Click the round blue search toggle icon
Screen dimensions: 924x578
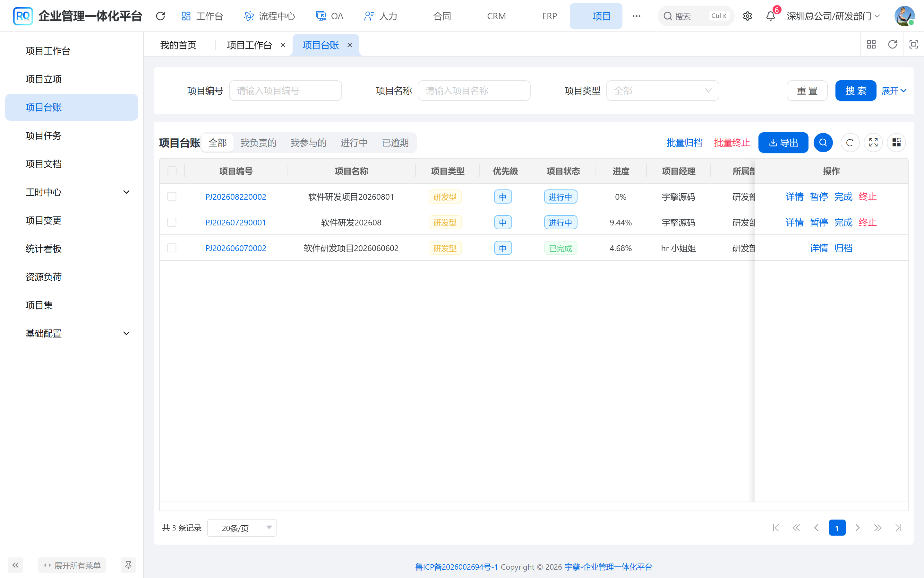(x=823, y=143)
